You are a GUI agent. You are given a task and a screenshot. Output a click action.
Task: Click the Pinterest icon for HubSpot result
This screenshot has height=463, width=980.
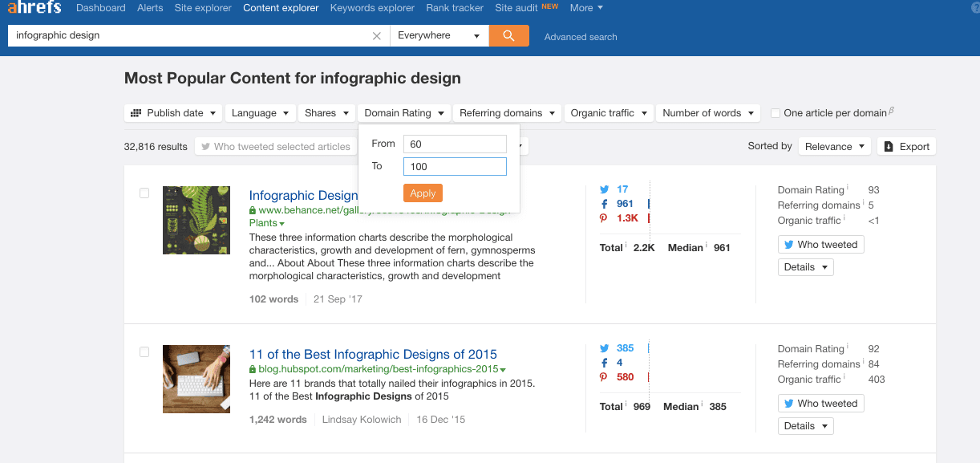coord(605,377)
